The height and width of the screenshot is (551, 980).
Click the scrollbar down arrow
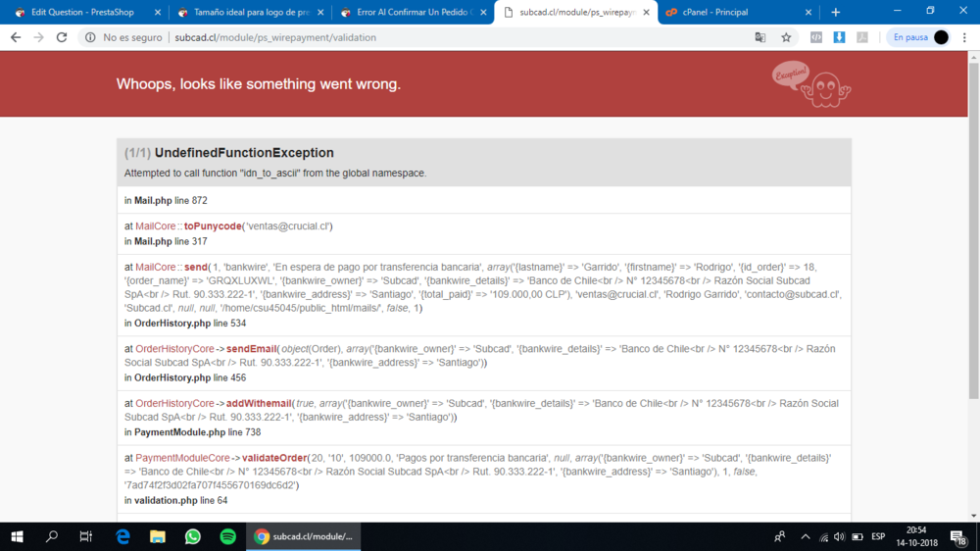click(974, 516)
